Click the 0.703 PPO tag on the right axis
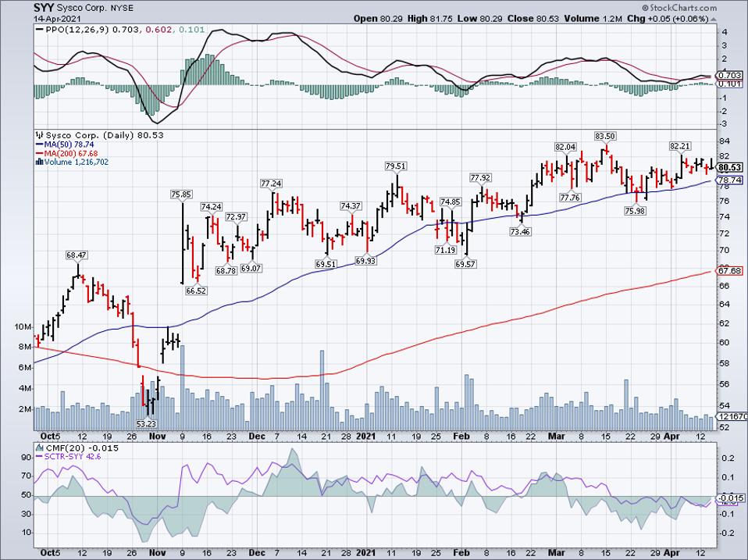748x560 pixels. [730, 75]
